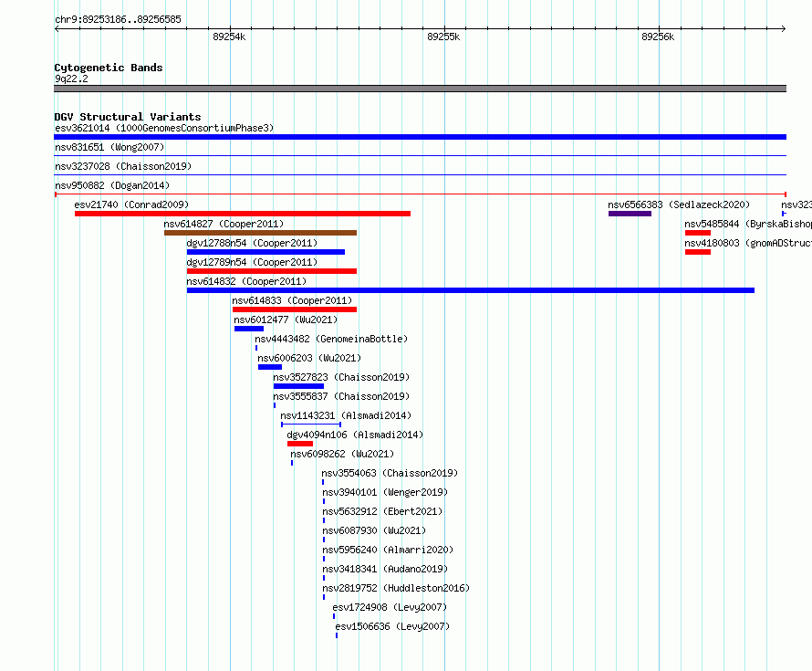This screenshot has width=812, height=671.
Task: Open nsv3527823 (Chaisson2019) label
Action: coord(341,377)
